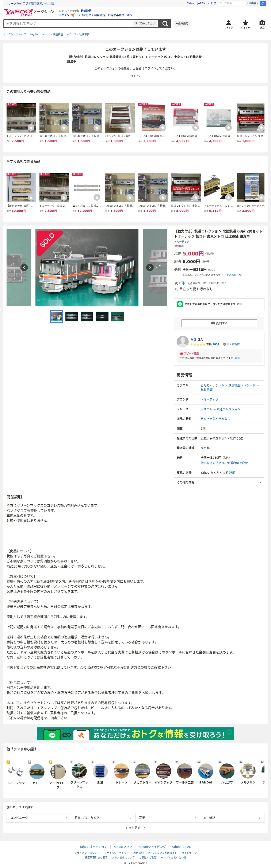Viewport: 271px width, 868px height.
Task: Show next product photo with right arrow
Action: (150, 267)
